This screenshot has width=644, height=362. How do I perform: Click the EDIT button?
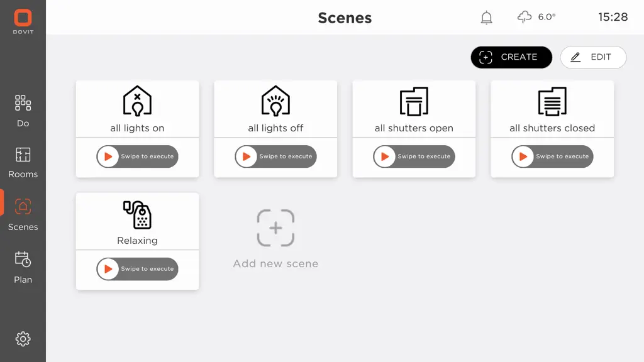(593, 57)
